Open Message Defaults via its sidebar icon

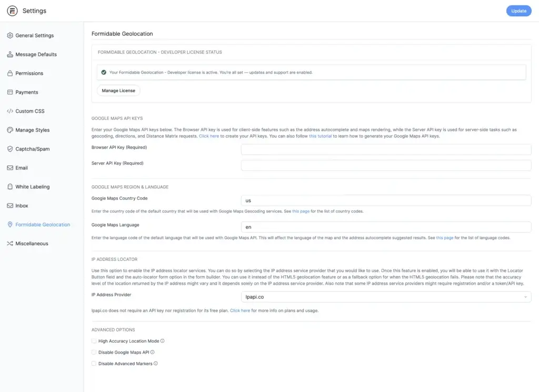click(9, 54)
